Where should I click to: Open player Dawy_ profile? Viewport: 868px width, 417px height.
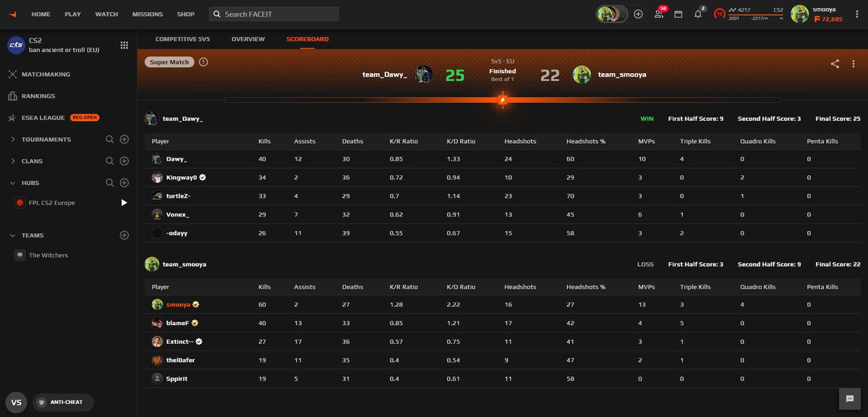(176, 159)
